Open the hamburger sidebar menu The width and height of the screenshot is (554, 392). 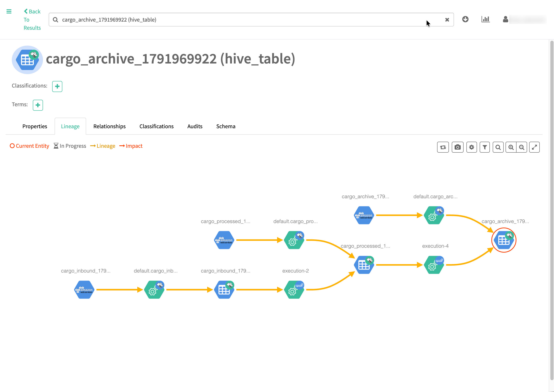[9, 11]
